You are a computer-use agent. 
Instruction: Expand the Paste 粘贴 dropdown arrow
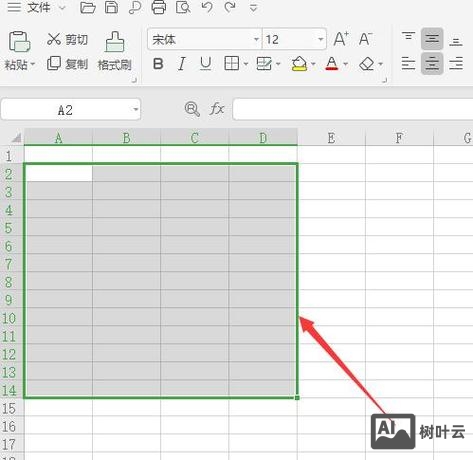(x=33, y=63)
